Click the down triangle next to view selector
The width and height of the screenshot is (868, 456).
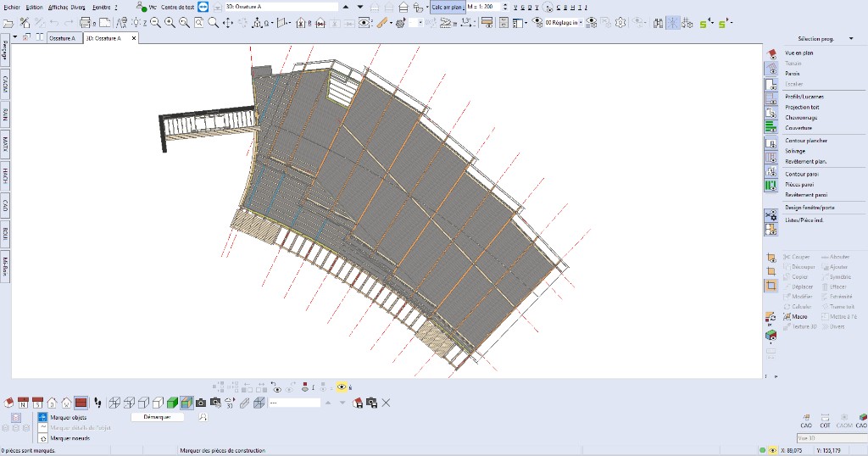coord(359,7)
